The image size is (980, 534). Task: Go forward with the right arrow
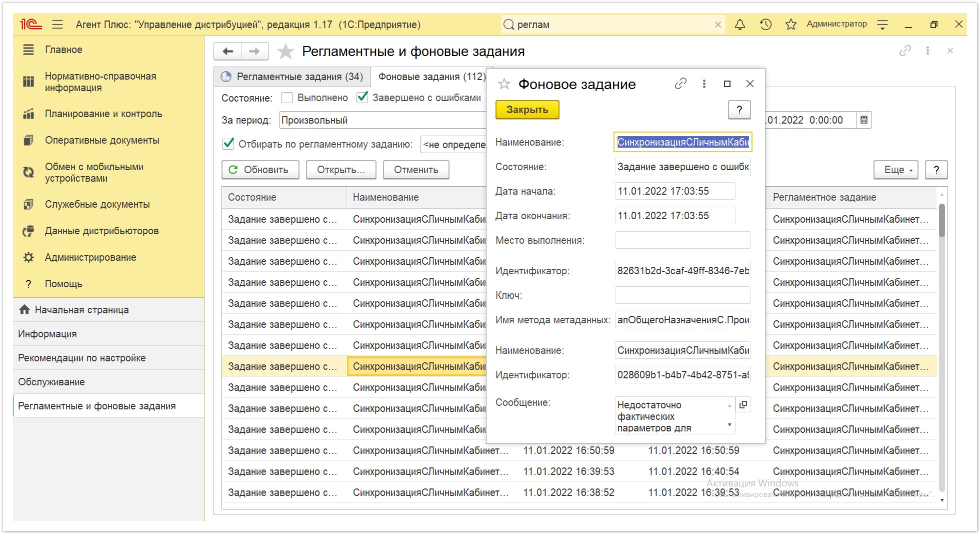coord(255,51)
